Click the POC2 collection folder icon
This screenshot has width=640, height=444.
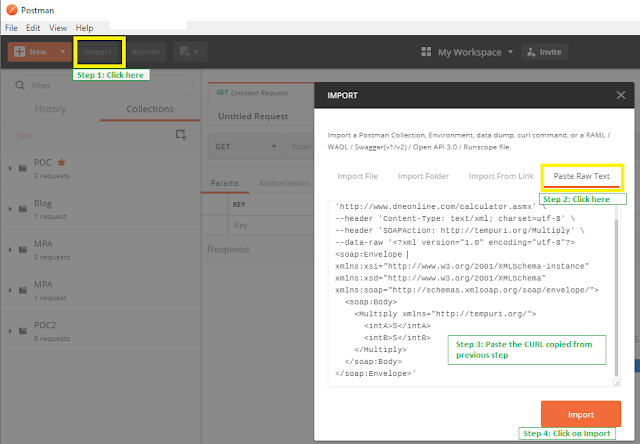pyautogui.click(x=23, y=331)
